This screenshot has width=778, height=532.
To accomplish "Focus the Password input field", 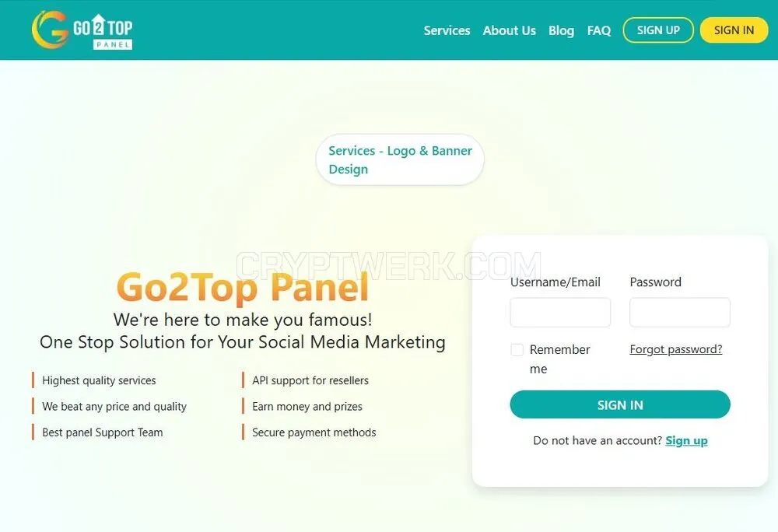I will (680, 313).
